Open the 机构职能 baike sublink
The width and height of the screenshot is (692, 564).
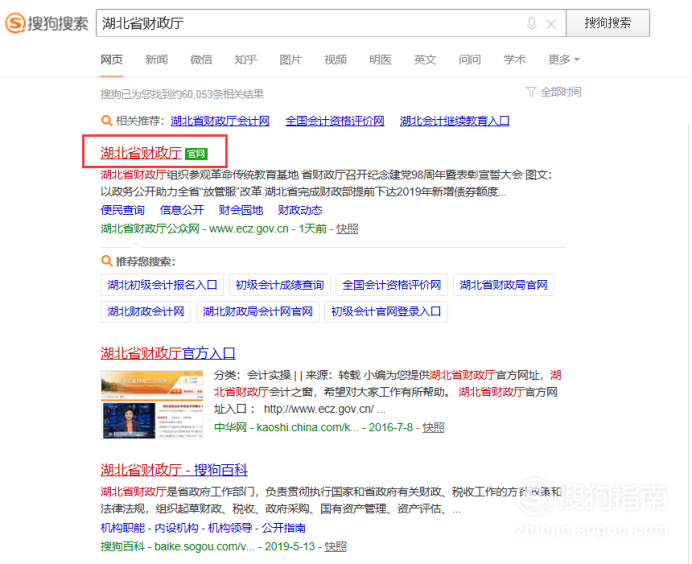tap(122, 528)
